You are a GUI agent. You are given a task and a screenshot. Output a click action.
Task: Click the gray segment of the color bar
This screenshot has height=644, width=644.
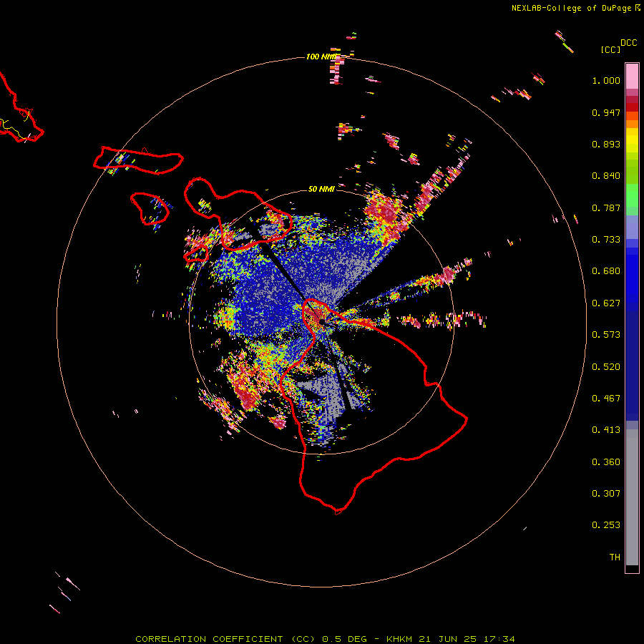tap(632, 497)
